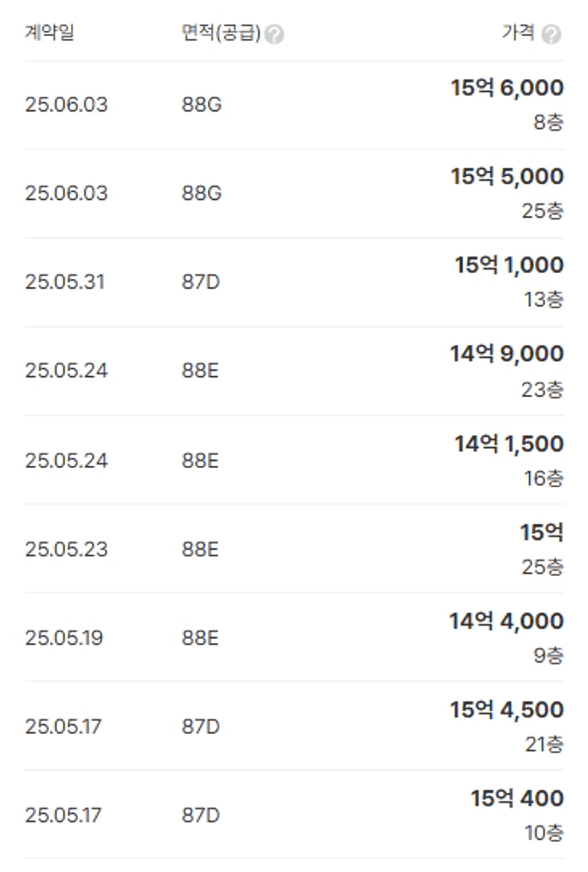
Task: Open the 15억 5,000 25층 transaction row
Action: coord(294,194)
